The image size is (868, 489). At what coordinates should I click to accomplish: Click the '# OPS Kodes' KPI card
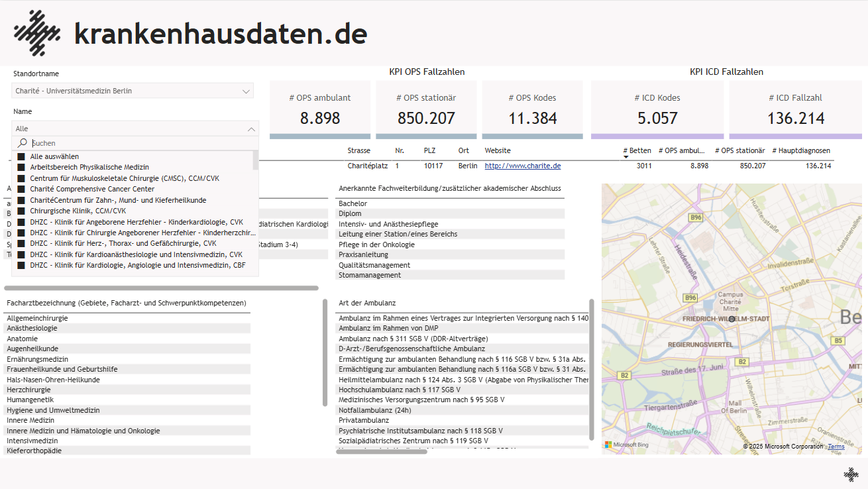(x=533, y=109)
